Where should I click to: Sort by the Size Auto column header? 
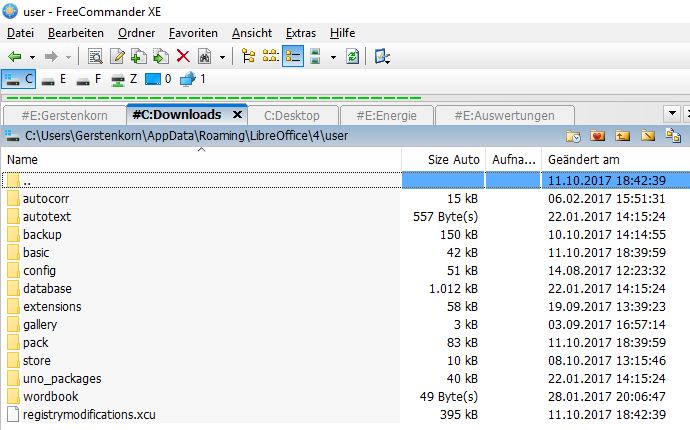coord(444,160)
